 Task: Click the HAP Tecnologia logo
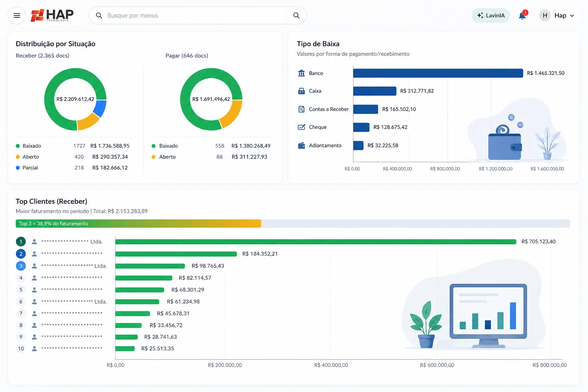52,15
